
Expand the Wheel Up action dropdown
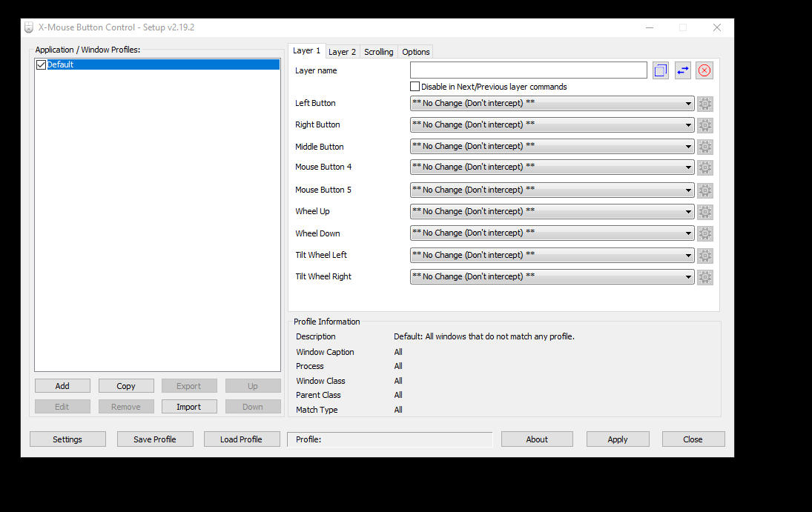(552, 211)
